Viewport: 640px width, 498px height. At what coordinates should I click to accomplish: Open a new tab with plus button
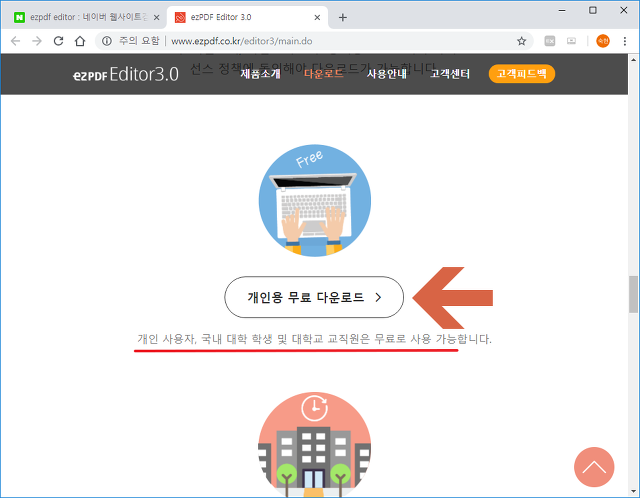343,17
